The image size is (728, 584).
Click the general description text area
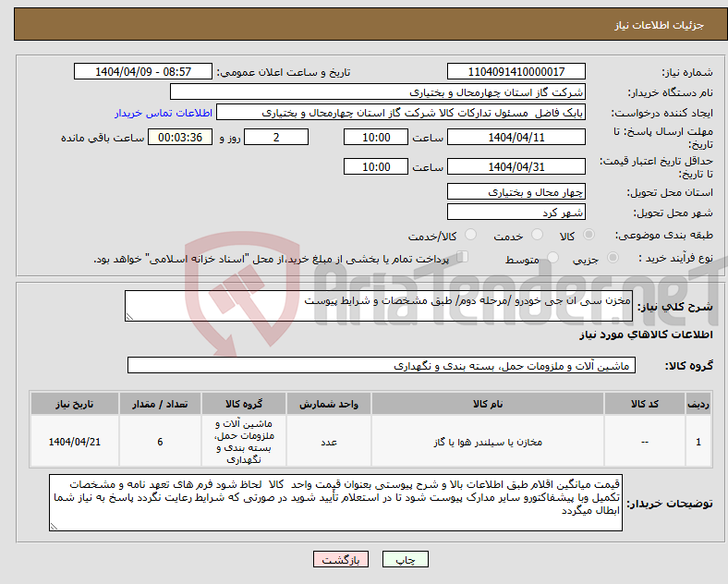[379, 306]
